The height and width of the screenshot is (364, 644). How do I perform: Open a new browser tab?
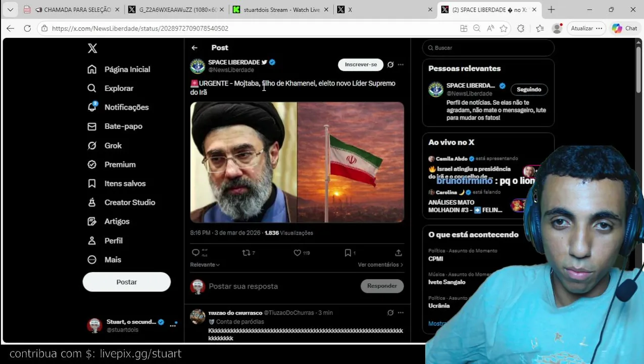[x=551, y=10]
